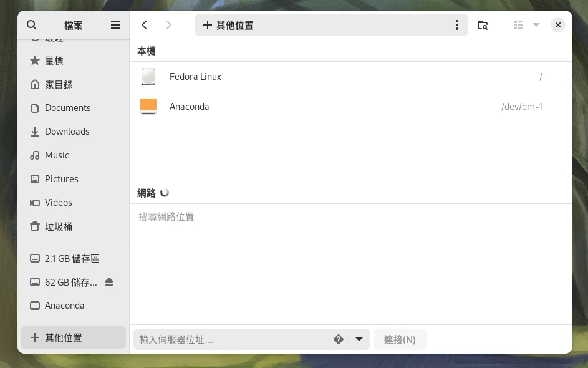588x368 pixels.
Task: Open the path bar three-dot menu
Action: (x=457, y=25)
